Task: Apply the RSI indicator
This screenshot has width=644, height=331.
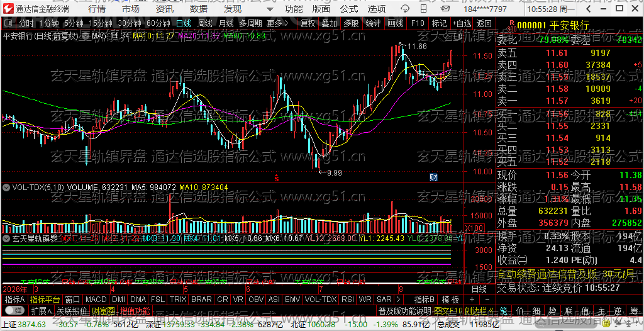Action: [348, 299]
